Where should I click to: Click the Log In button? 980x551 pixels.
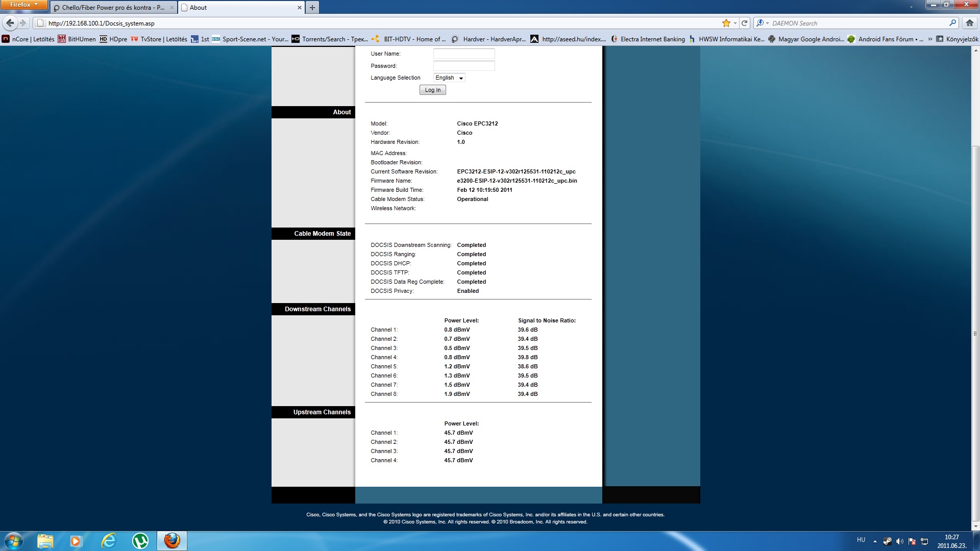point(433,90)
